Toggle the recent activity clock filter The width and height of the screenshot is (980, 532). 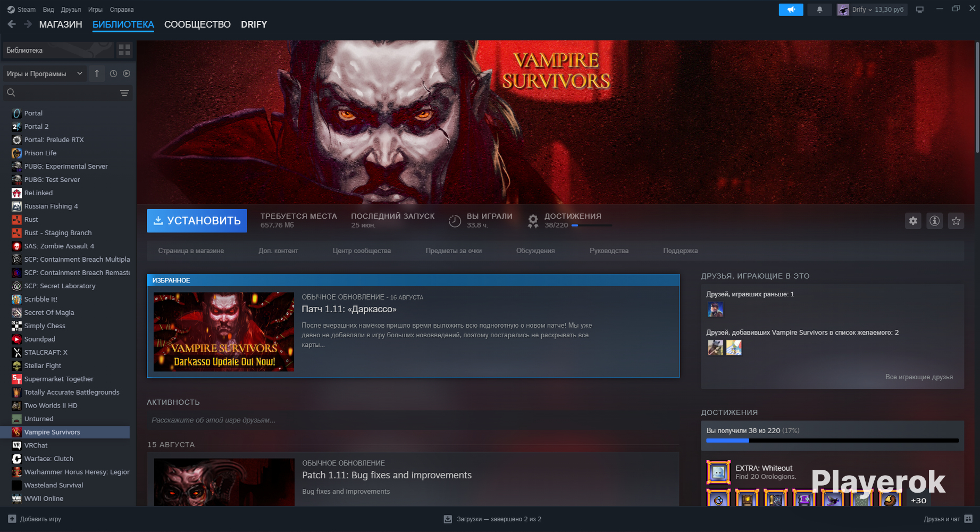[113, 74]
